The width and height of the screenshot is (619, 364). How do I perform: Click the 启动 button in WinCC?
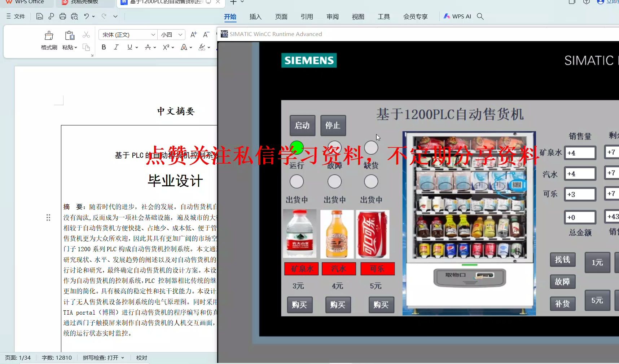(302, 125)
